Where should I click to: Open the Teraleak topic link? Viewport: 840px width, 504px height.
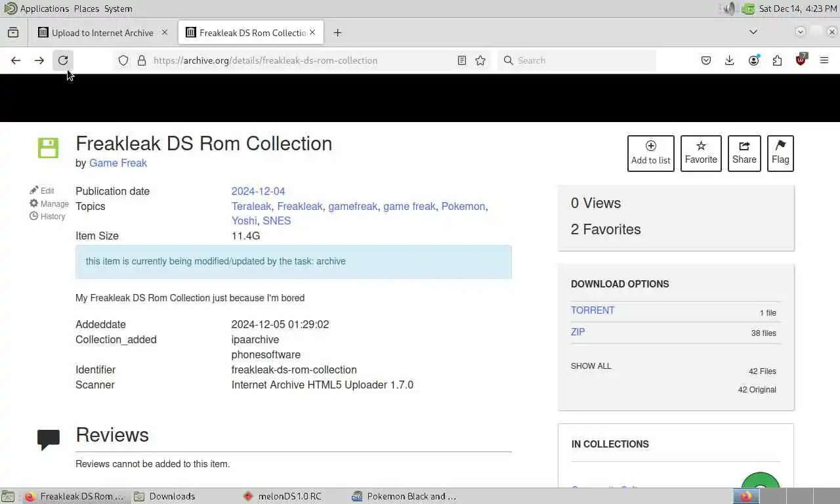click(251, 206)
